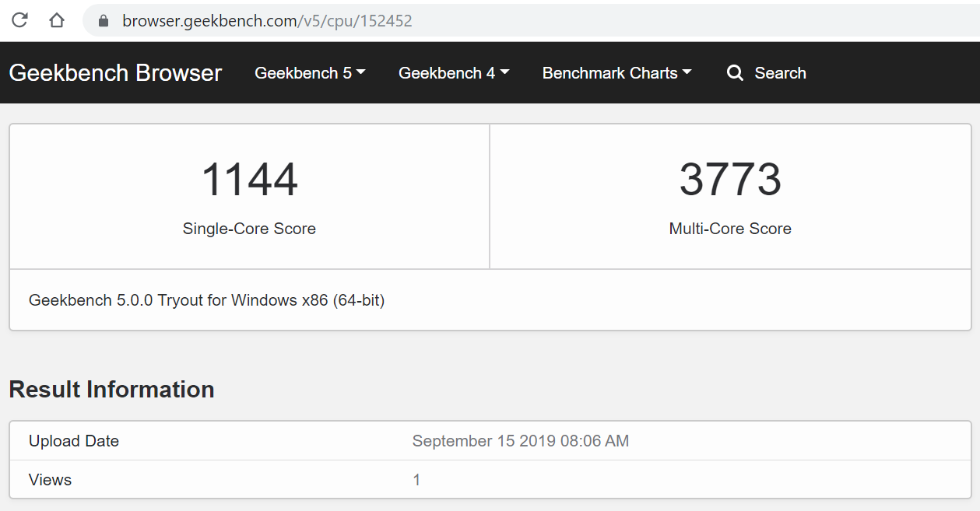The width and height of the screenshot is (980, 511).
Task: Click the browser reload icon
Action: pos(19,20)
